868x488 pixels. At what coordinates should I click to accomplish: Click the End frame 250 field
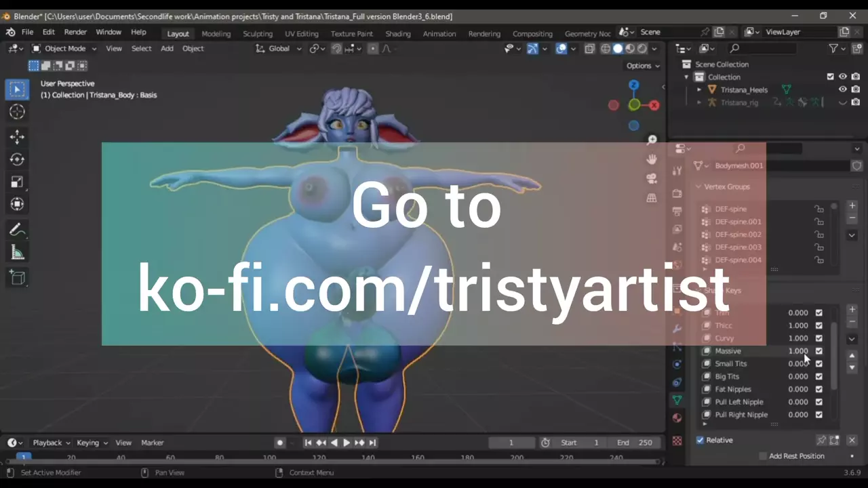coord(635,443)
